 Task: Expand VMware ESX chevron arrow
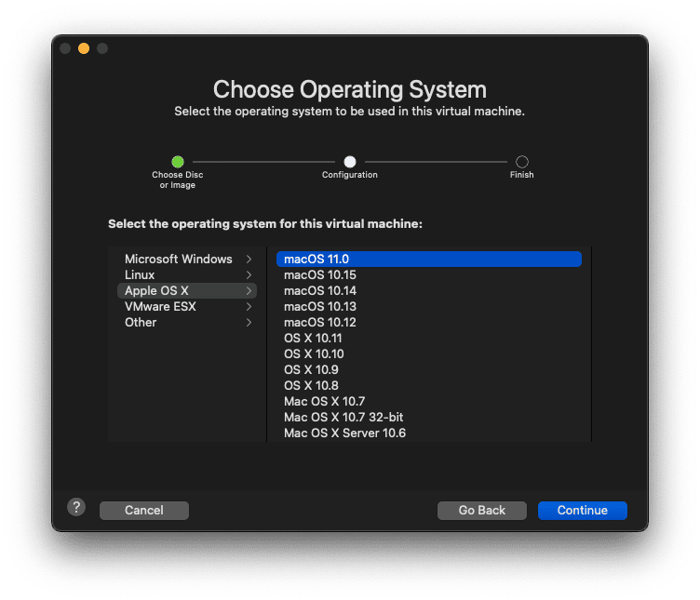click(x=249, y=306)
